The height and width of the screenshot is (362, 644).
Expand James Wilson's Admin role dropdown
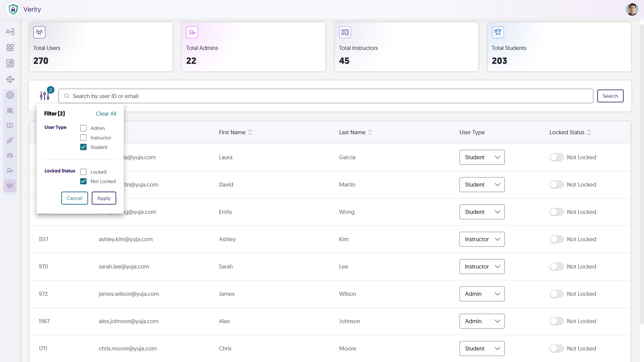pos(482,294)
